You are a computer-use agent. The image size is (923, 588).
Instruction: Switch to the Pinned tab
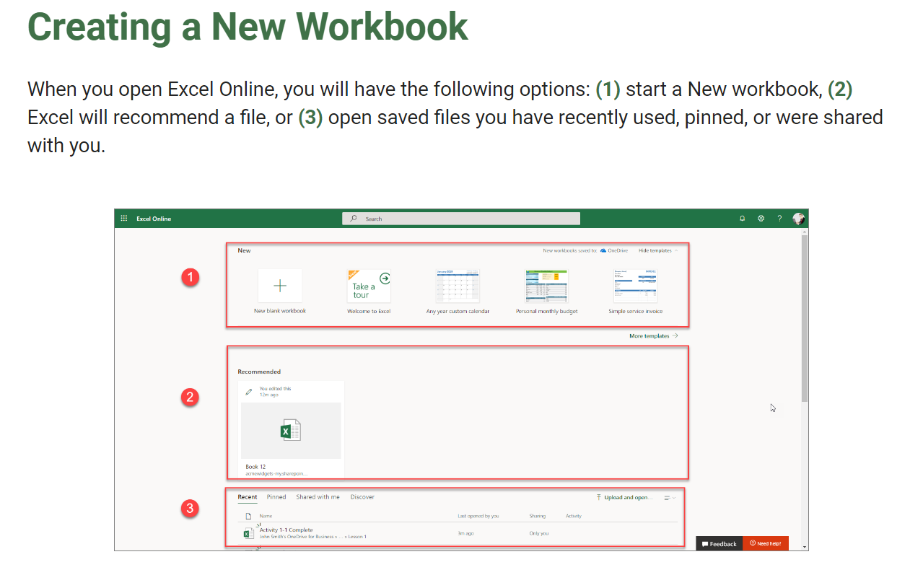(276, 497)
